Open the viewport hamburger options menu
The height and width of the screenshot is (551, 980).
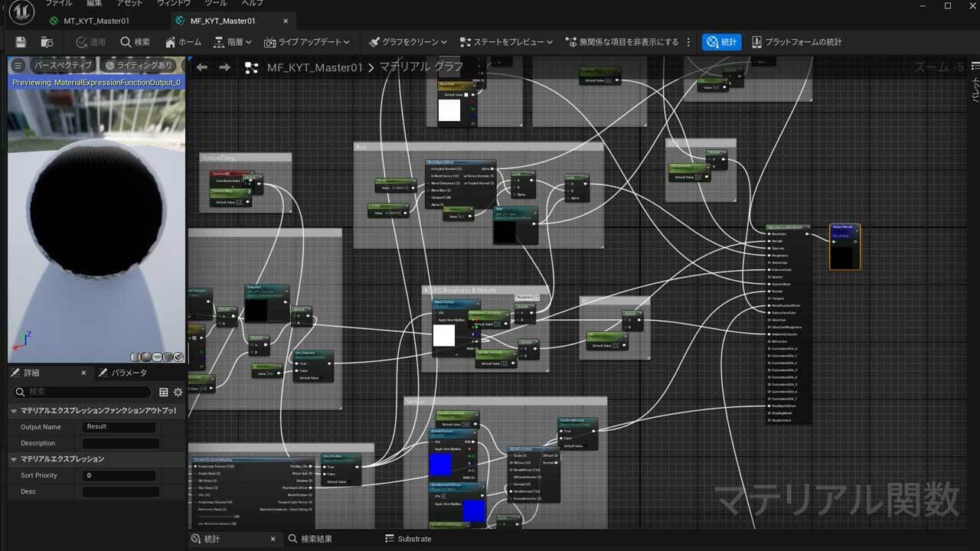(18, 66)
